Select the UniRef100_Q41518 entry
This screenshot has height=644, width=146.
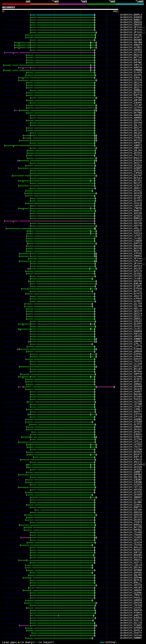coord(131,165)
